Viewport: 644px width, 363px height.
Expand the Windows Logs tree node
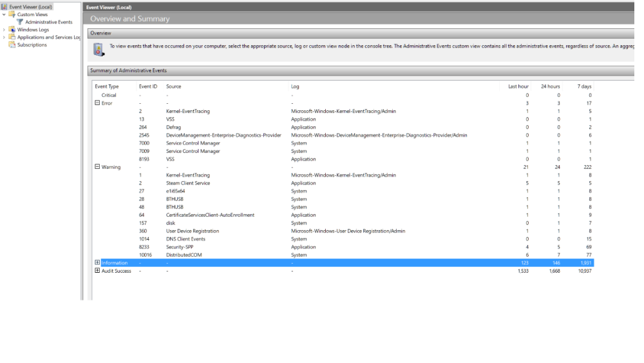(4, 30)
